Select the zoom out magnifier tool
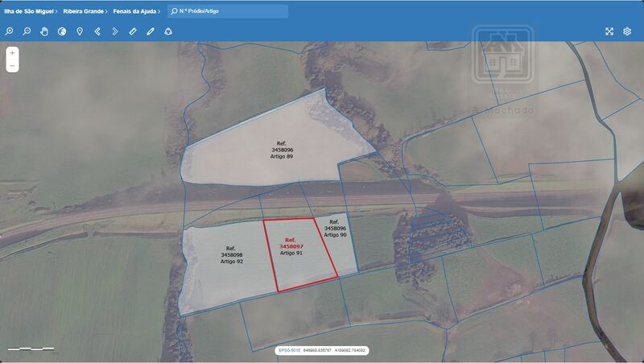The image size is (644, 363). (27, 31)
